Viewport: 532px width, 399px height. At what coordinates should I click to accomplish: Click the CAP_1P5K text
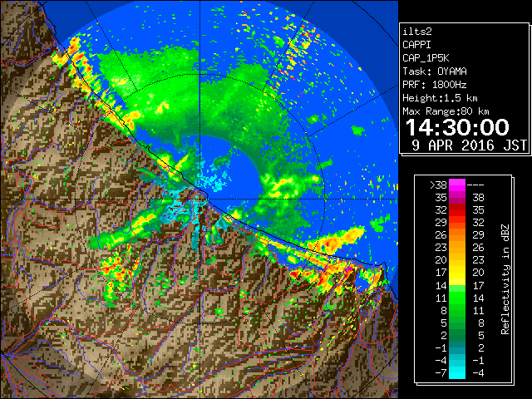426,58
